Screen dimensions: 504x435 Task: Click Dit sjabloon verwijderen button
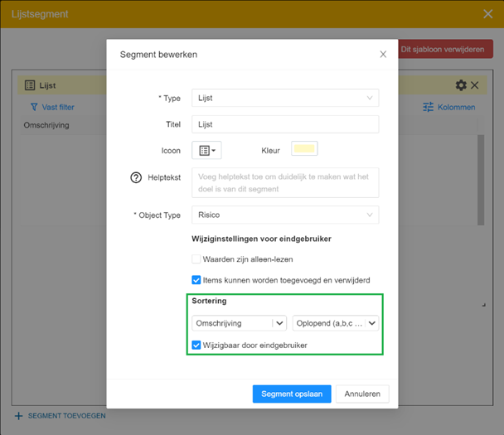(x=445, y=49)
